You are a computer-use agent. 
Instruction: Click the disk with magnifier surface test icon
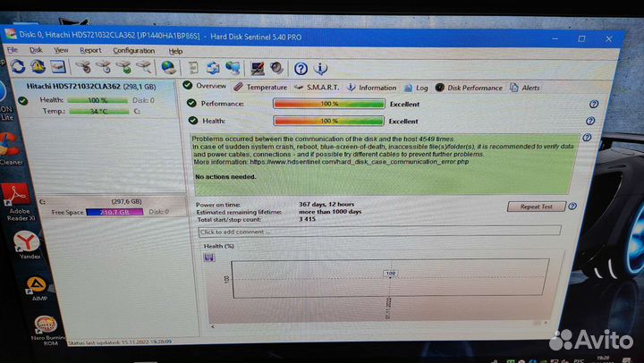coord(144,67)
